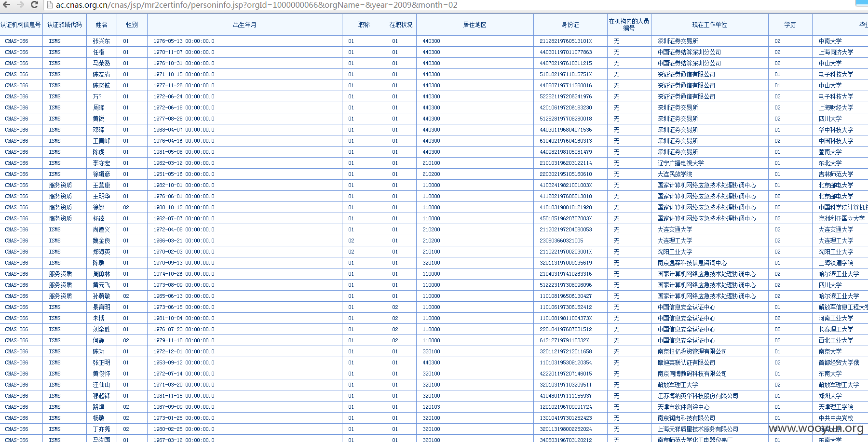Select the name cell 张正明
868x442 pixels.
point(102,362)
